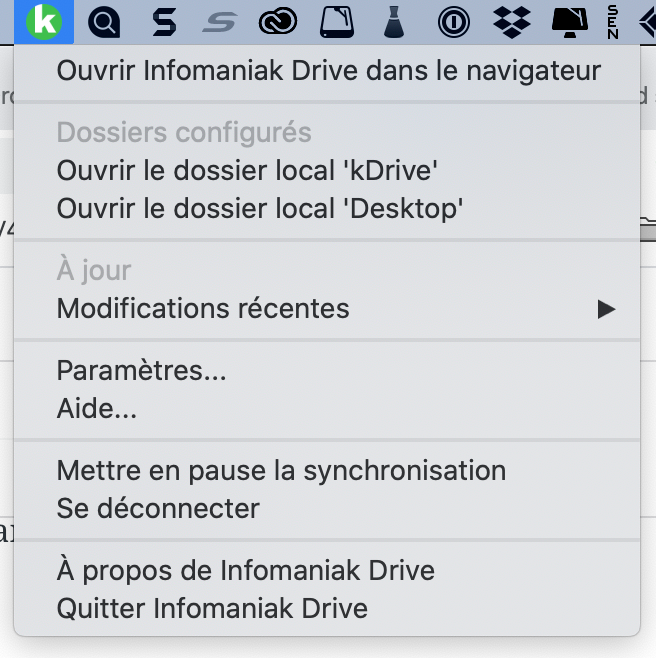Viewport: 656px width, 658px height.
Task: Open the magnifier Q menu bar icon
Action: [x=104, y=22]
